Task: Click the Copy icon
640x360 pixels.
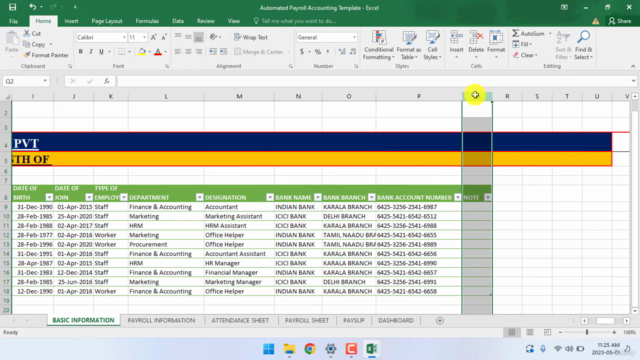Action: 27,44
